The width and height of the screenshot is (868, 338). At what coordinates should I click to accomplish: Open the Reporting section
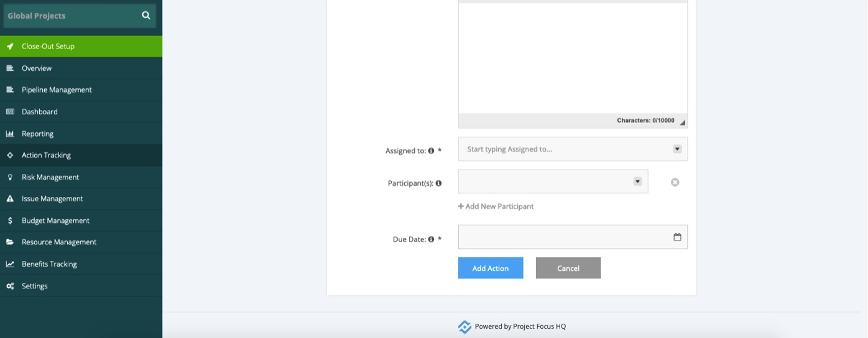tap(81, 134)
